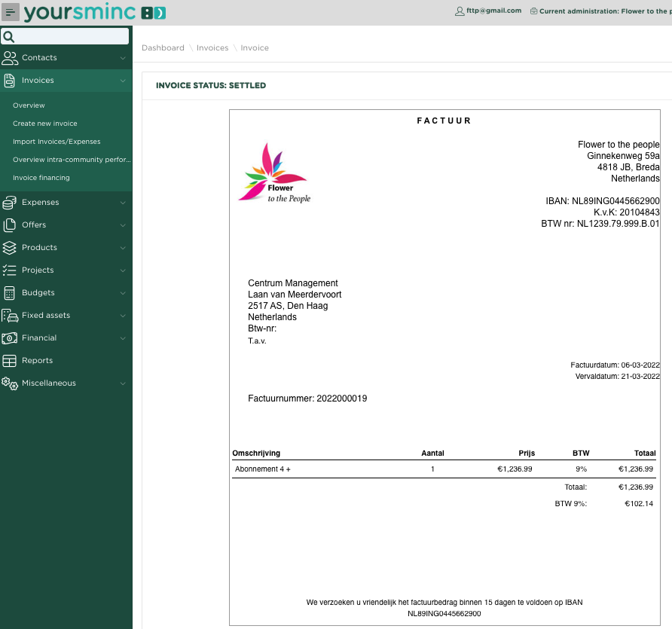The height and width of the screenshot is (629, 672).
Task: Click the Offers documents icon
Action: [x=10, y=225]
